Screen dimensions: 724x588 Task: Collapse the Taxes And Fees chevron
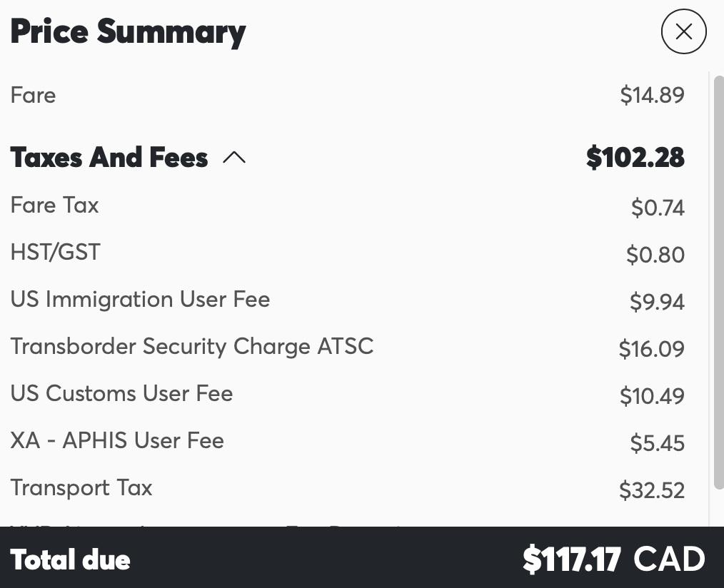click(x=234, y=158)
